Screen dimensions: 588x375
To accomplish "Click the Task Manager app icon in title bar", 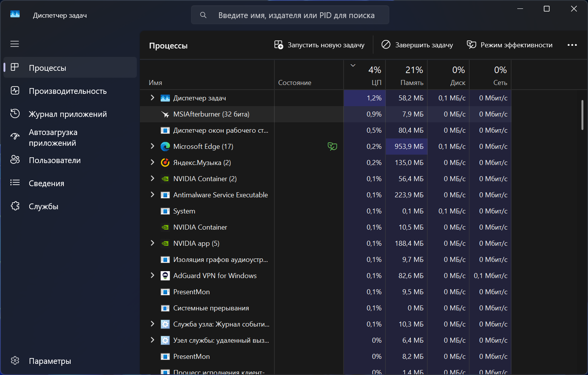I will point(15,14).
